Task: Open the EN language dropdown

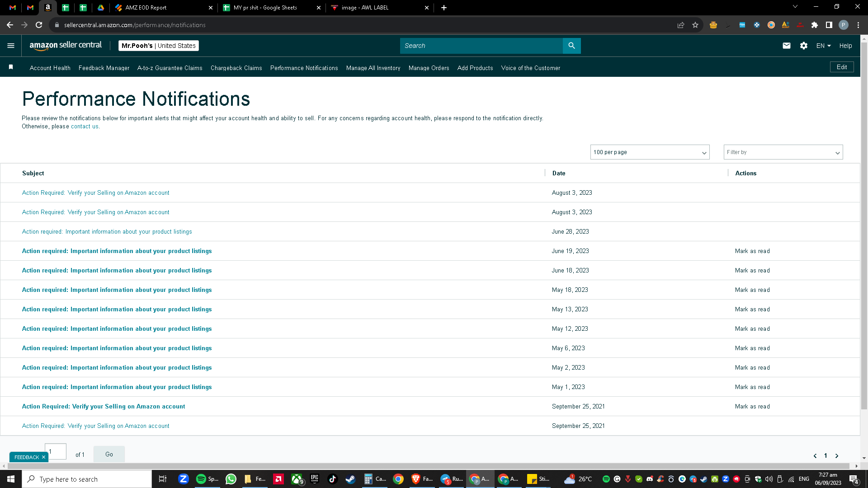Action: (823, 46)
